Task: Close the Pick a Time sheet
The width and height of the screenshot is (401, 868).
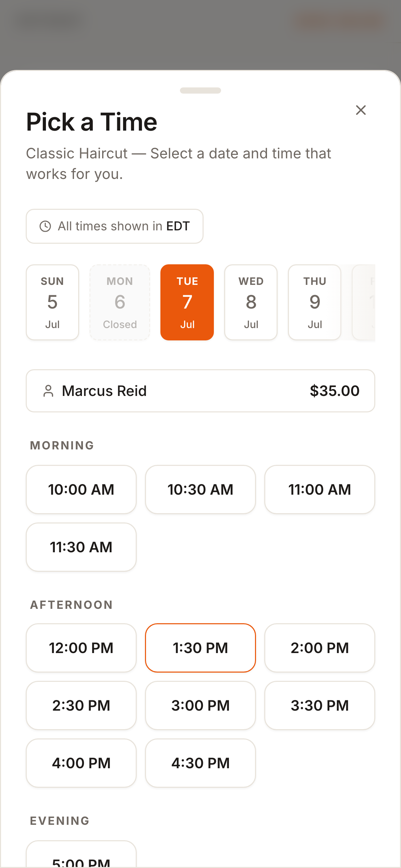Action: [361, 110]
